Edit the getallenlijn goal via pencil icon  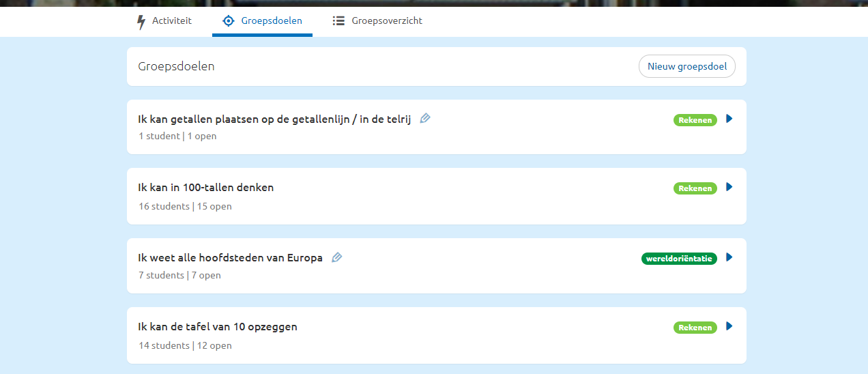[x=425, y=119]
